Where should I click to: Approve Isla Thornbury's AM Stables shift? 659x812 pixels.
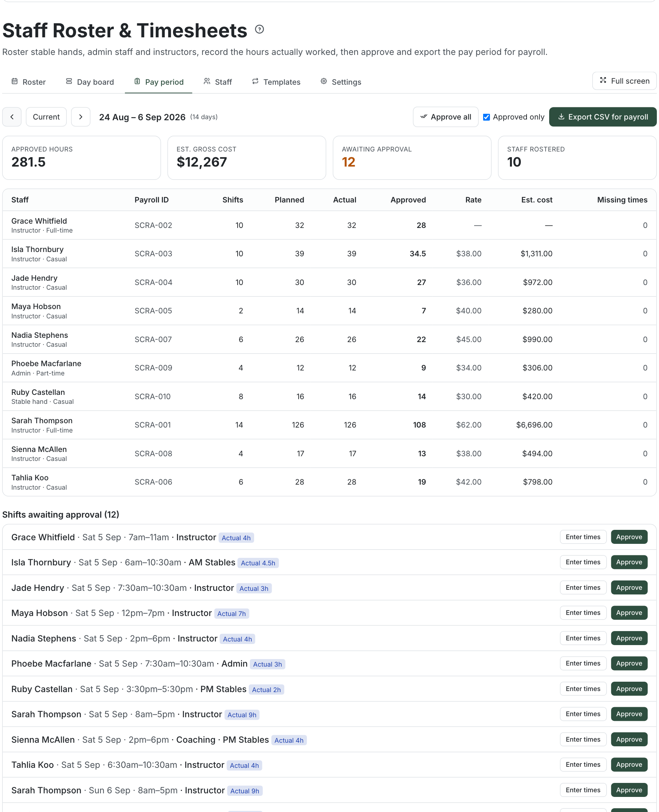629,562
